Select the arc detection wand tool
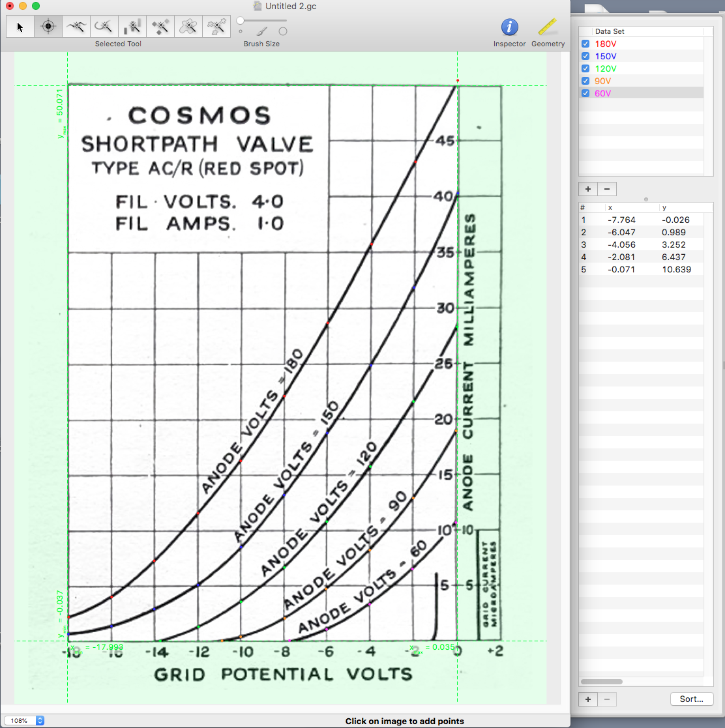The width and height of the screenshot is (725, 728). coord(104,27)
